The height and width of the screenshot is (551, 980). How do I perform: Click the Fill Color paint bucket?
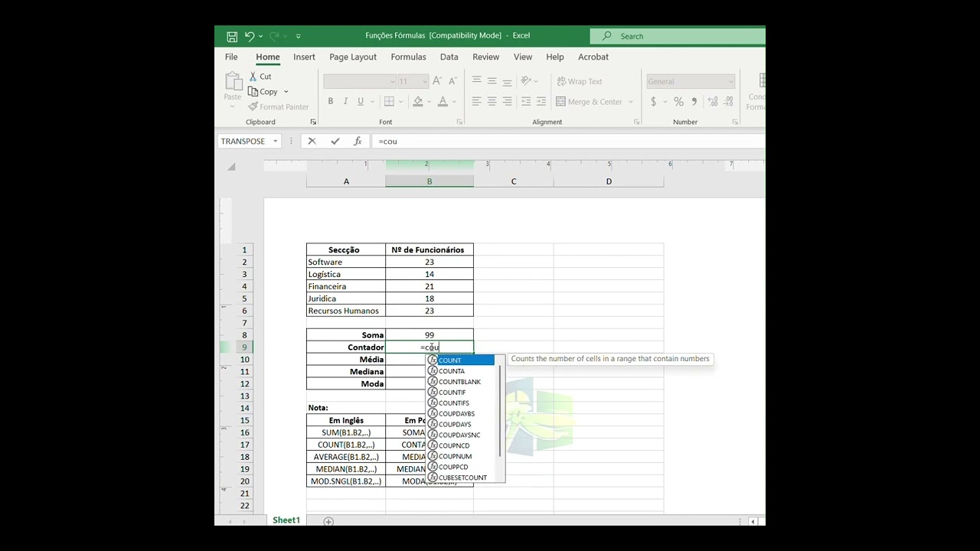click(417, 102)
